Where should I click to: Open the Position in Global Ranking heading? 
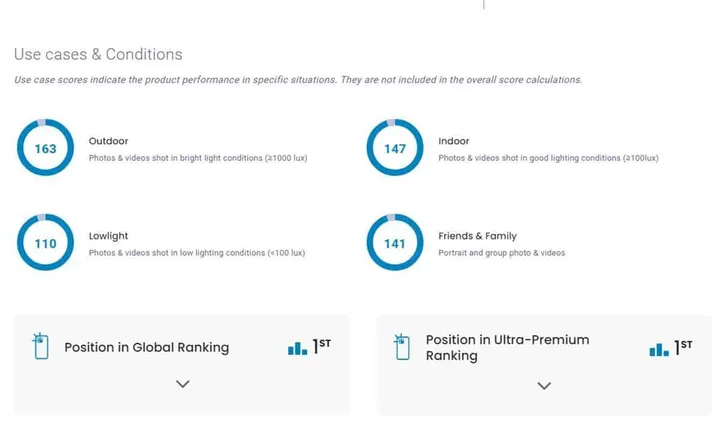coord(146,348)
